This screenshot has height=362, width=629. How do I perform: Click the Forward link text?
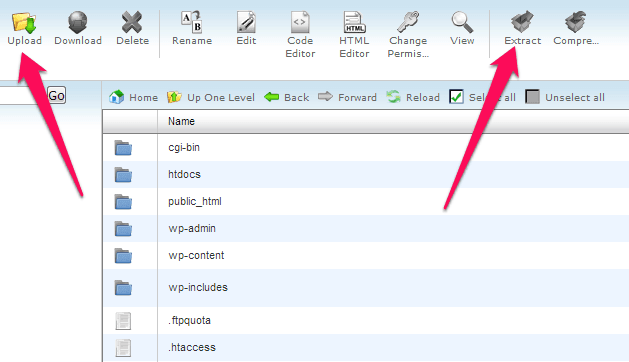pyautogui.click(x=357, y=98)
